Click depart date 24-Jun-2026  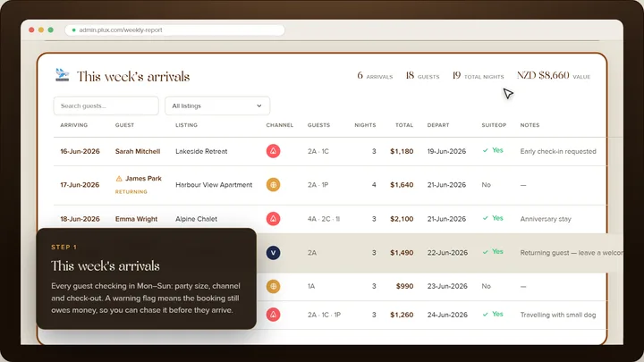(x=447, y=316)
